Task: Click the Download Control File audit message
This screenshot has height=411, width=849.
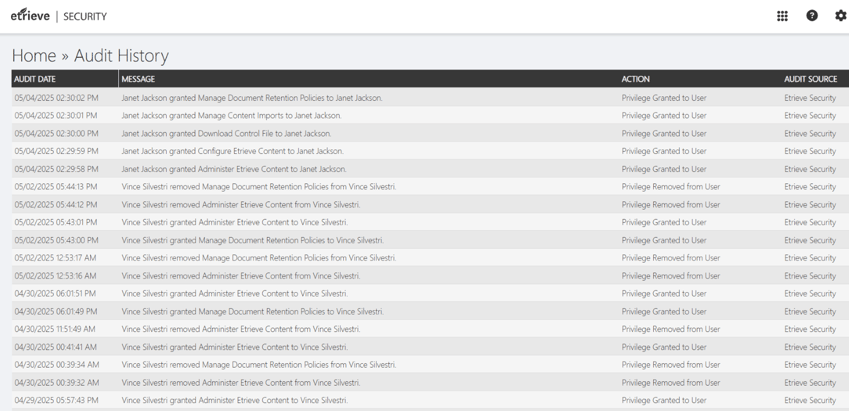Action: pyautogui.click(x=226, y=134)
